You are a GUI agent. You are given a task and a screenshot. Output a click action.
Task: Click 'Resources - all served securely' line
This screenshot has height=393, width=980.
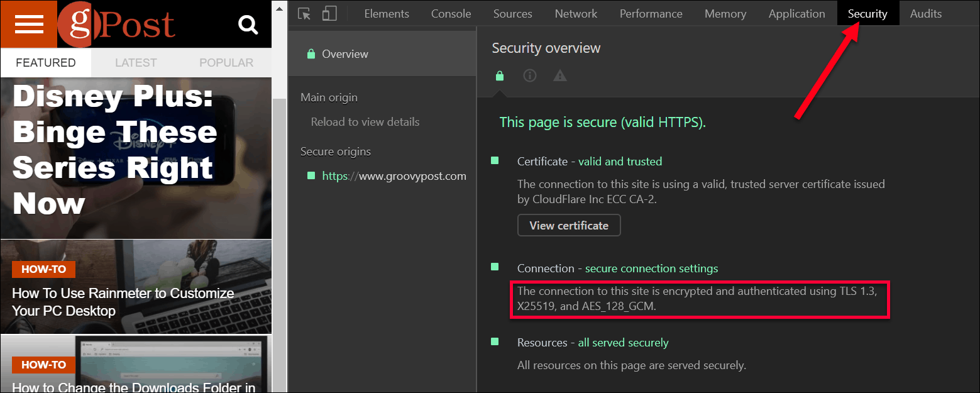coord(593,343)
